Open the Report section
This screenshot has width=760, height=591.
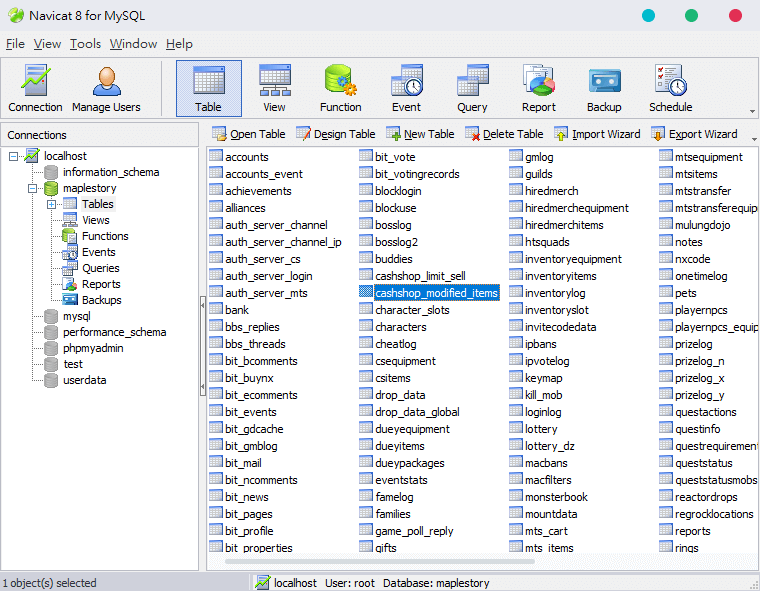point(538,89)
